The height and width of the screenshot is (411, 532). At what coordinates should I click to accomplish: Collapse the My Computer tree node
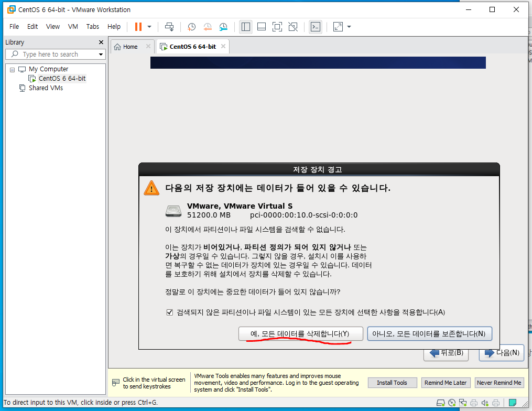point(12,70)
